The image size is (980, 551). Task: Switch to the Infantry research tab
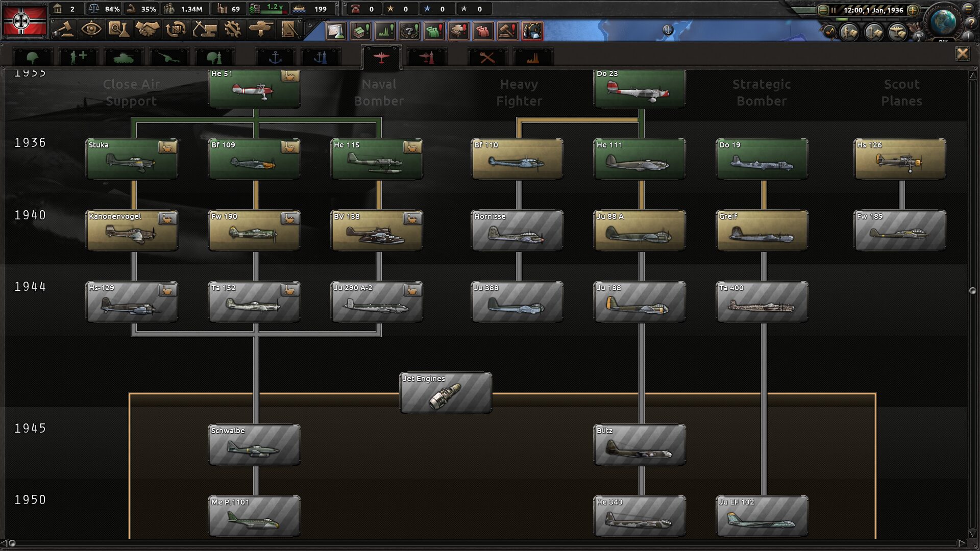click(x=32, y=57)
